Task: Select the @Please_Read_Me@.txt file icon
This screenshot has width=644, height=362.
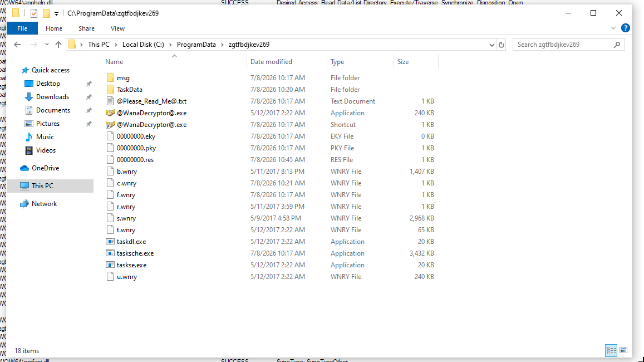Action: coord(110,101)
